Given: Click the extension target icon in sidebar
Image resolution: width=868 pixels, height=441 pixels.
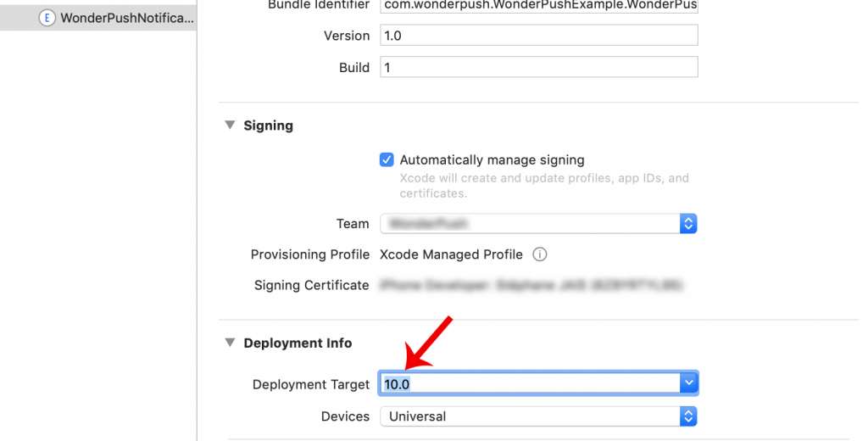Looking at the screenshot, I should (47, 18).
